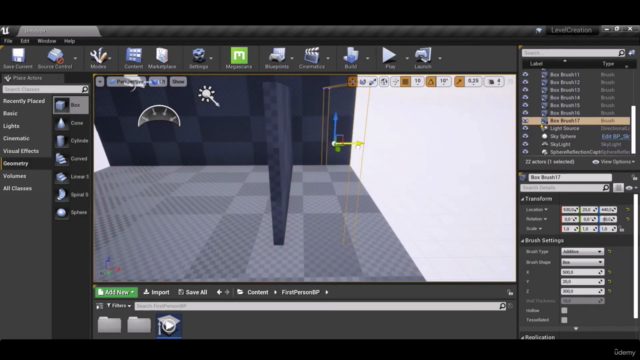Open the File menu
Viewport: 640px width, 360px height.
coord(8,41)
